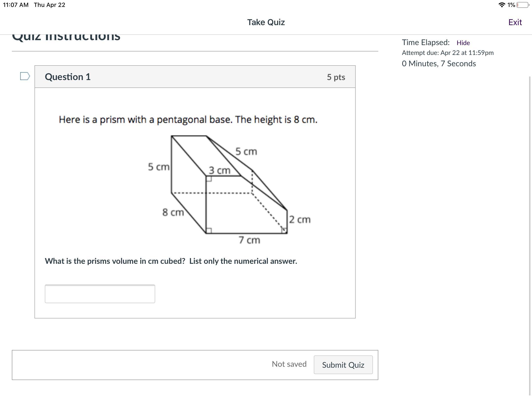The height and width of the screenshot is (399, 532).
Task: Tap the Time Elapsed label
Action: [426, 42]
